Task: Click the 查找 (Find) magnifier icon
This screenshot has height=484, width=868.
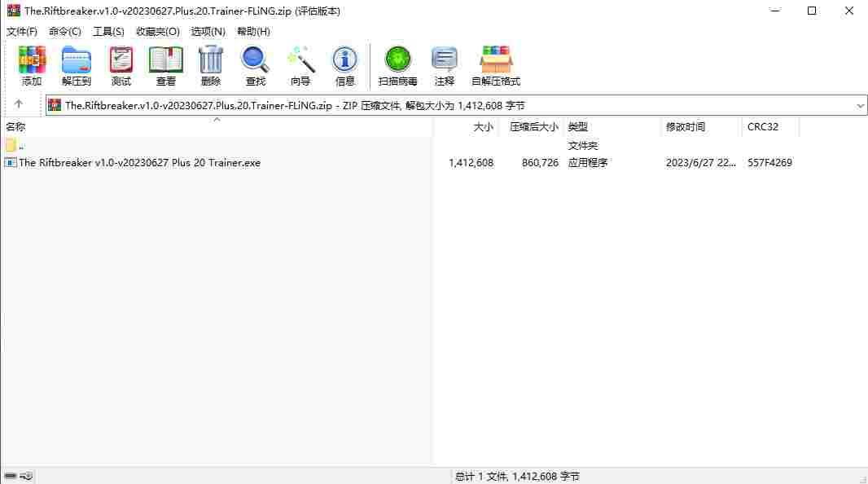Action: [255, 59]
